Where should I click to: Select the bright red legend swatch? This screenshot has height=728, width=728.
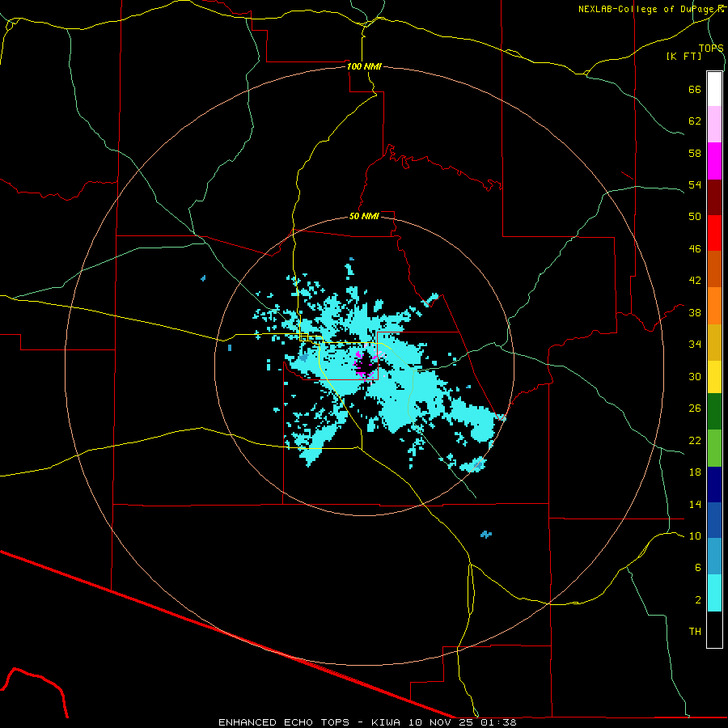pos(714,233)
